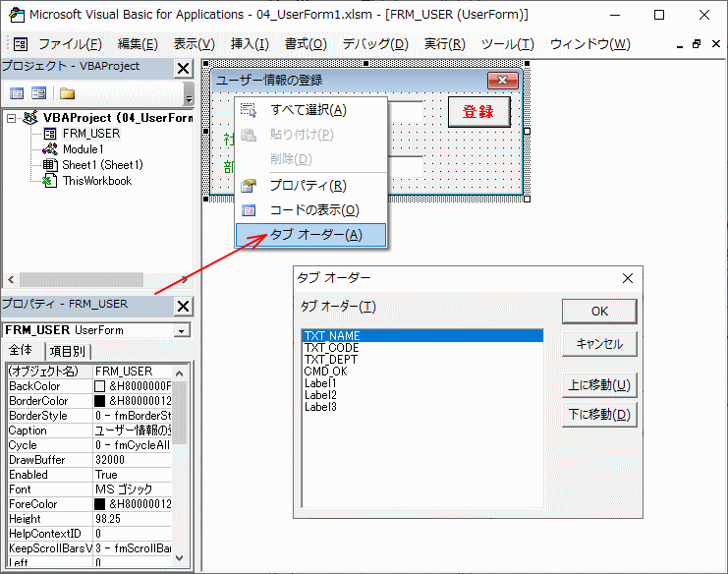728x574 pixels.
Task: Select Label1 in tab order list
Action: [x=422, y=383]
